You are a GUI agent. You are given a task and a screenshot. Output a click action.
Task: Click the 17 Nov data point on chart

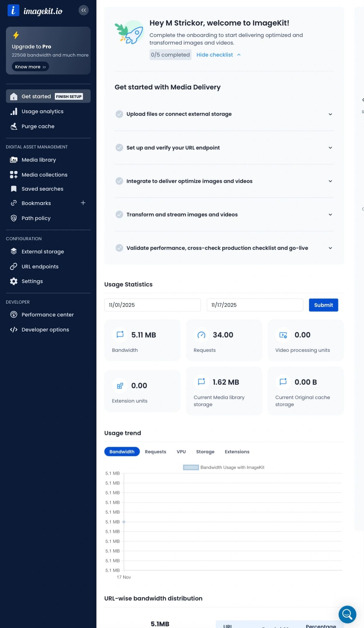tap(124, 522)
